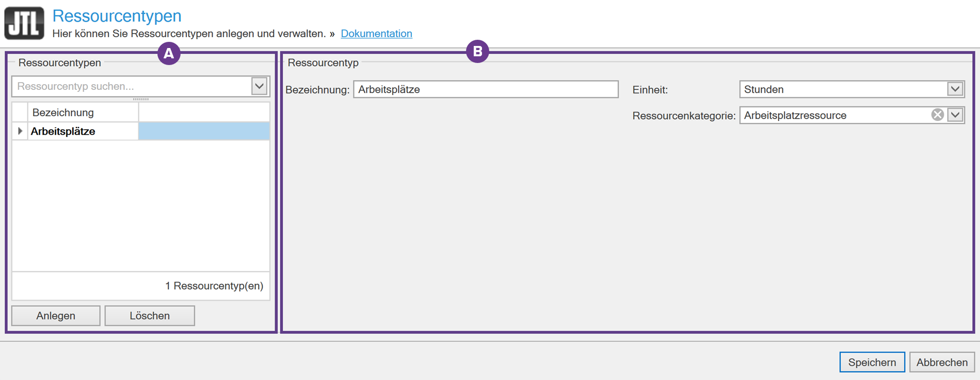The height and width of the screenshot is (380, 980).
Task: Open the Ressourcenkategorie dropdown arrow
Action: pyautogui.click(x=955, y=115)
